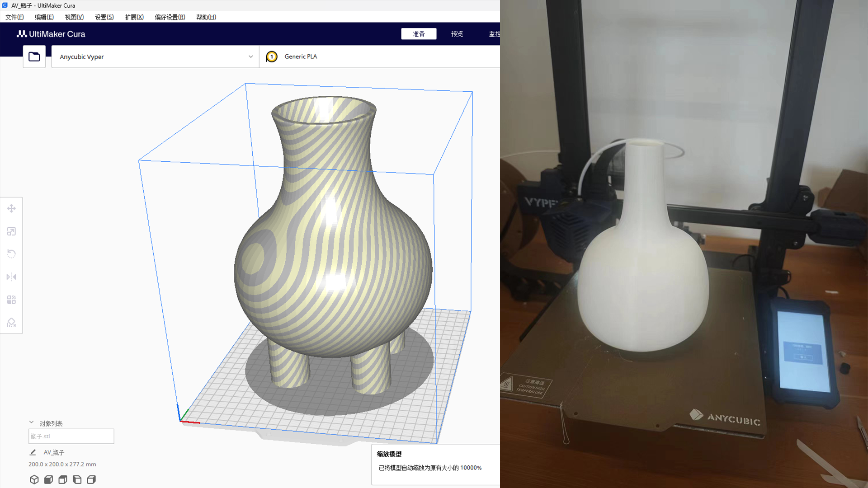Select 瓶子.stl in the object list
This screenshot has width=868, height=488.
71,436
